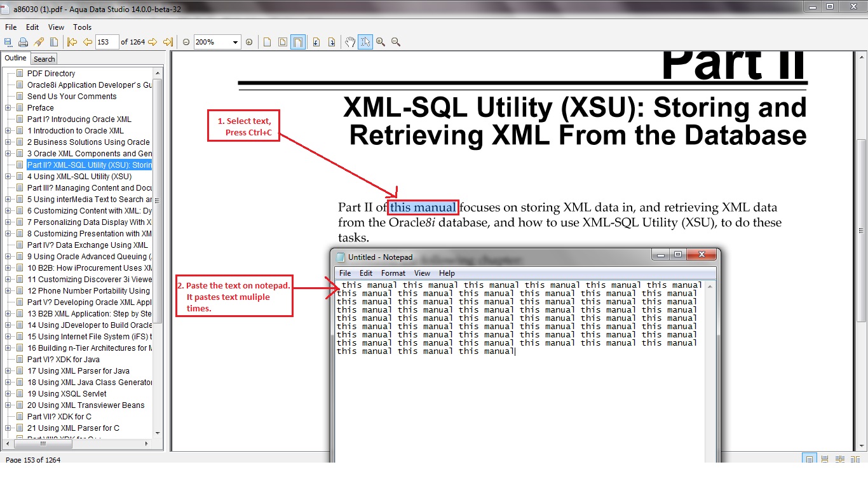This screenshot has height=488, width=868.
Task: Expand 2 Business Solutions Using Oracle node
Action: [8, 142]
